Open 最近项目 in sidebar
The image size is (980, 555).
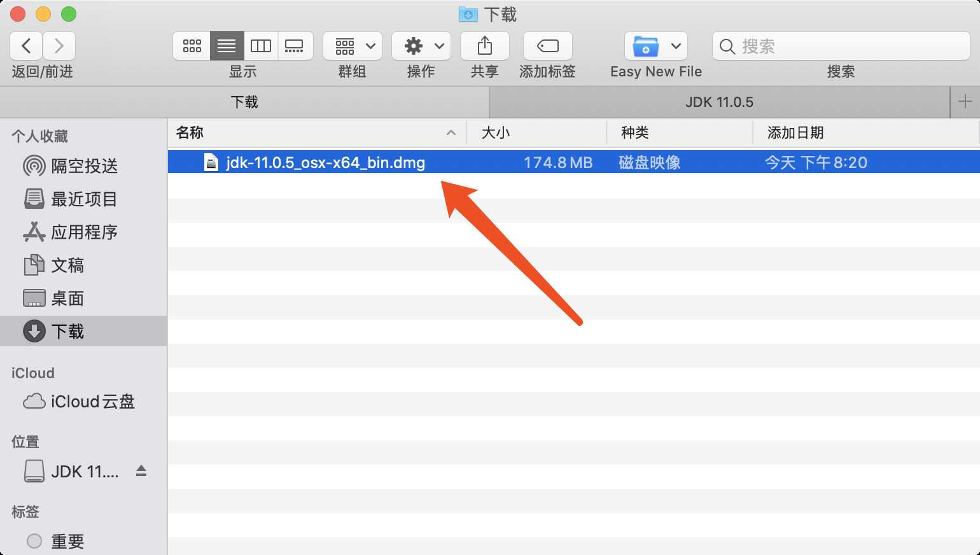point(83,199)
